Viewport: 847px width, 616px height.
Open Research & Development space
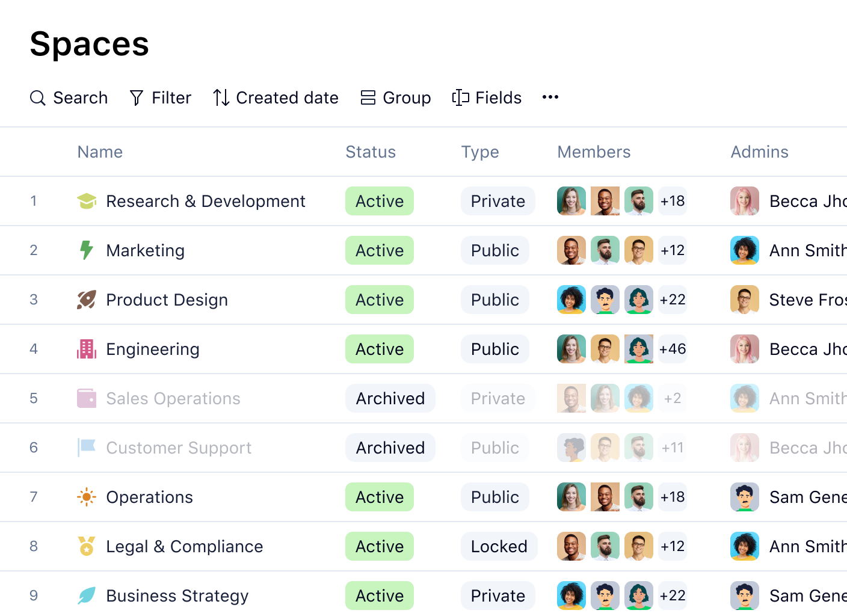[x=206, y=201]
